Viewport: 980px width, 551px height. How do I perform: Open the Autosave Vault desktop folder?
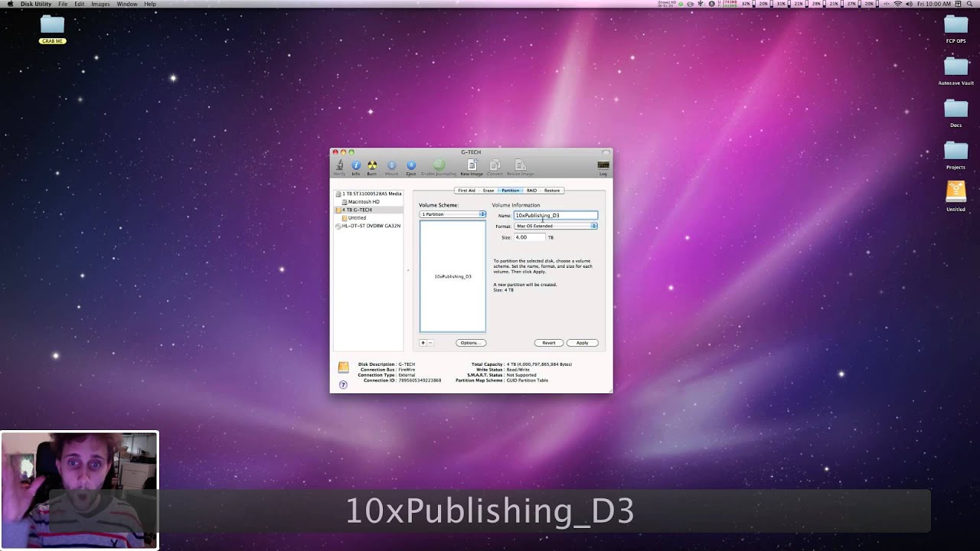(955, 71)
